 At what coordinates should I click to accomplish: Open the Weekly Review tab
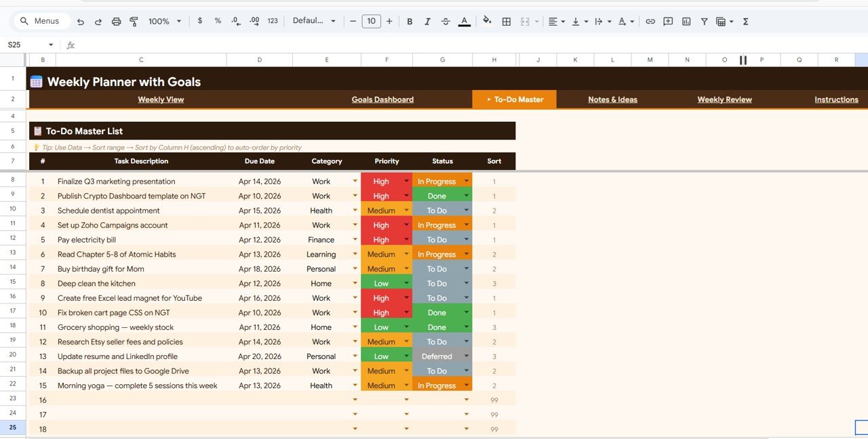tap(724, 100)
